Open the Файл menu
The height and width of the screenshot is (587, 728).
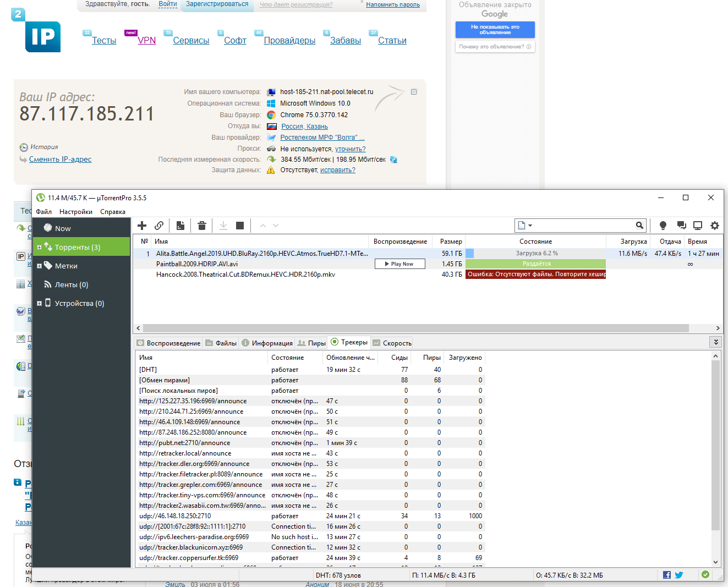click(x=43, y=212)
